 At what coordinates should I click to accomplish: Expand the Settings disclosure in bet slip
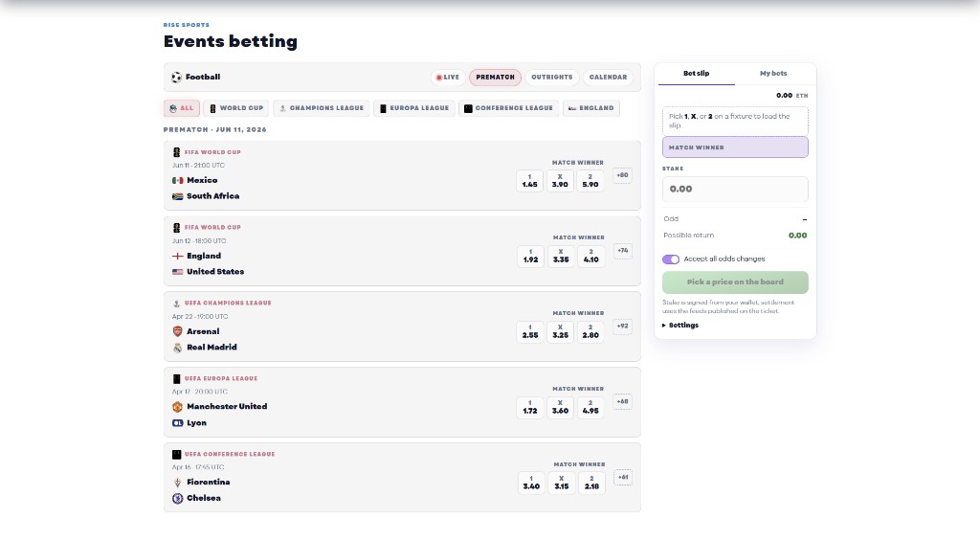click(x=680, y=326)
